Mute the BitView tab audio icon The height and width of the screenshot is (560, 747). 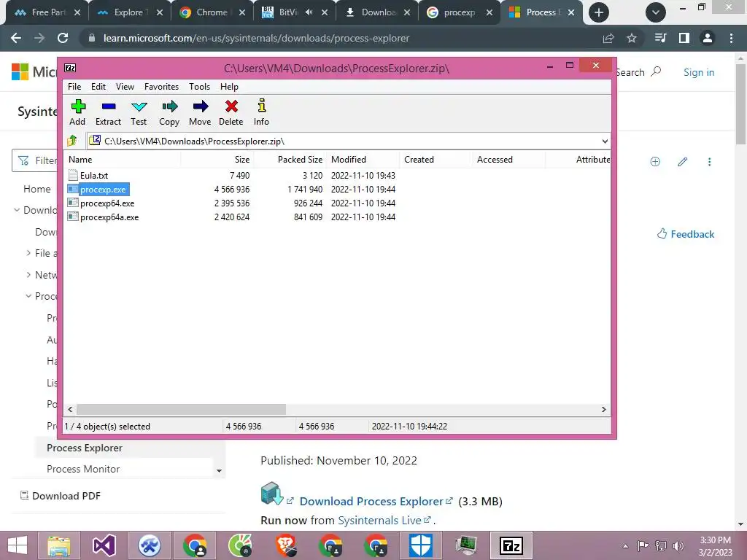(x=309, y=12)
